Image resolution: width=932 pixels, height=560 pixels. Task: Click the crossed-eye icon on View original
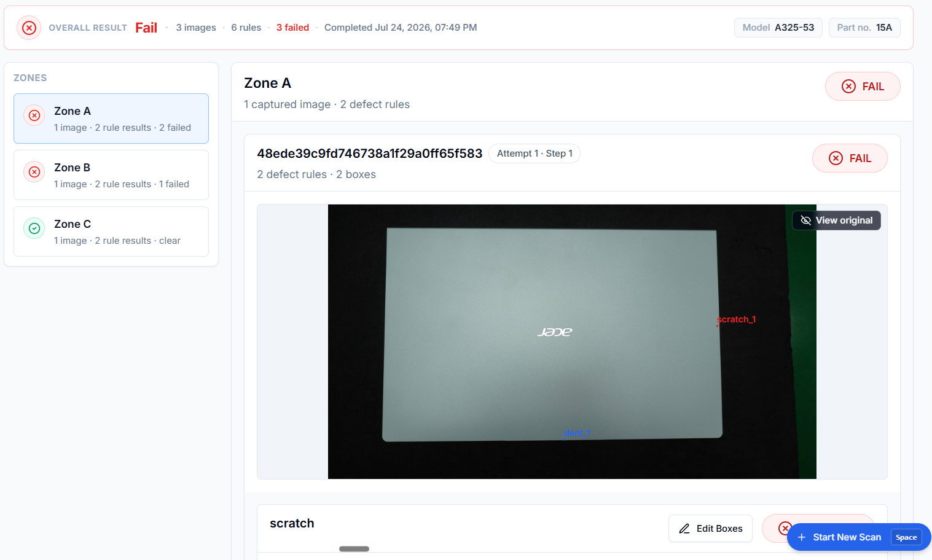pyautogui.click(x=806, y=220)
